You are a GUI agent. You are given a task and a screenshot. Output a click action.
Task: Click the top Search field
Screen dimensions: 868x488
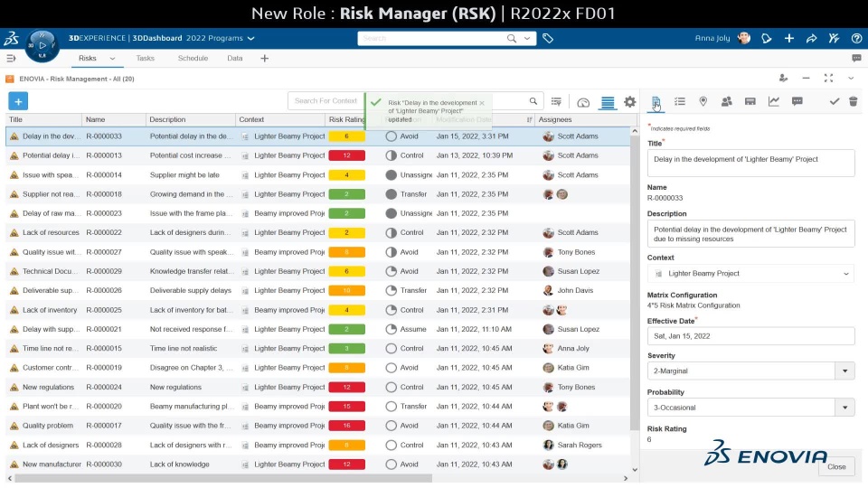pyautogui.click(x=432, y=38)
